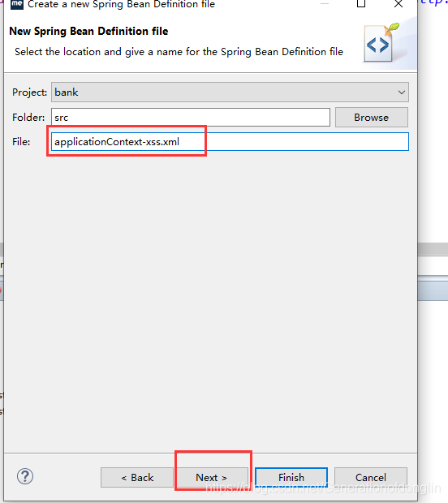
Task: Go Back to previous wizard page
Action: (x=137, y=477)
